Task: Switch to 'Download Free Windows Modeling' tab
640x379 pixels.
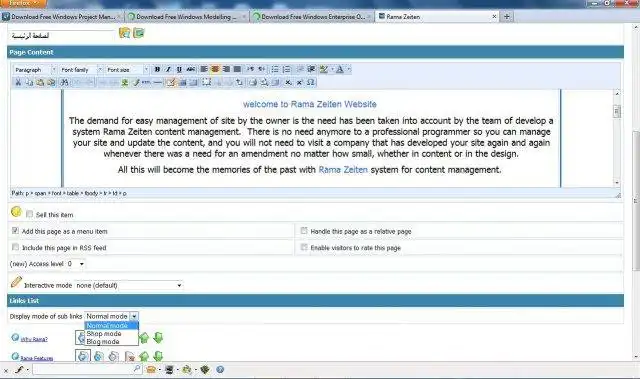Action: (x=187, y=17)
